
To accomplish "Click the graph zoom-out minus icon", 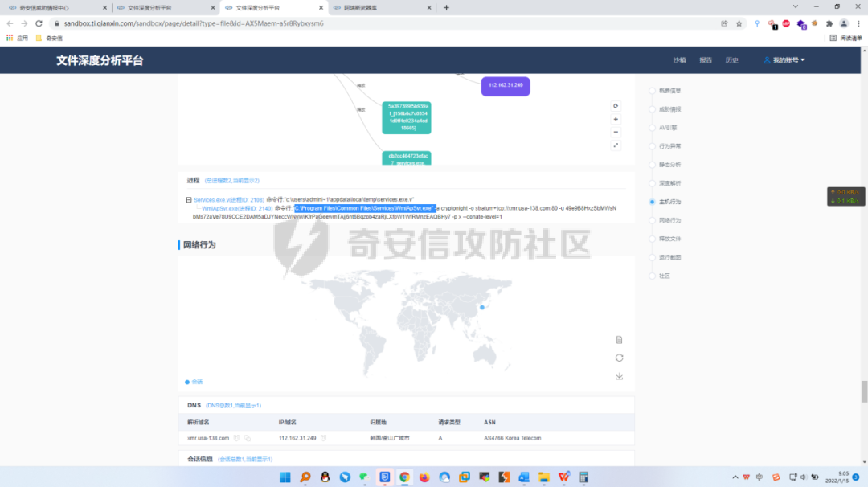I will (x=616, y=132).
